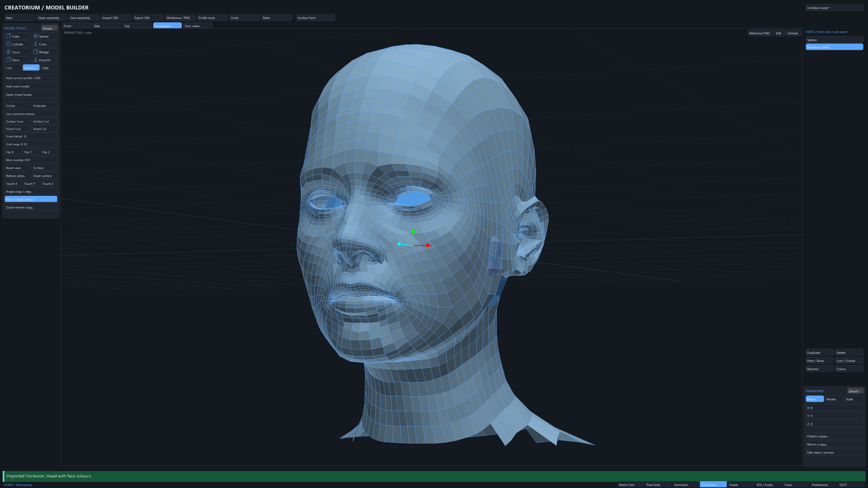Select Medium detail level
The image size is (868, 488).
(31, 68)
